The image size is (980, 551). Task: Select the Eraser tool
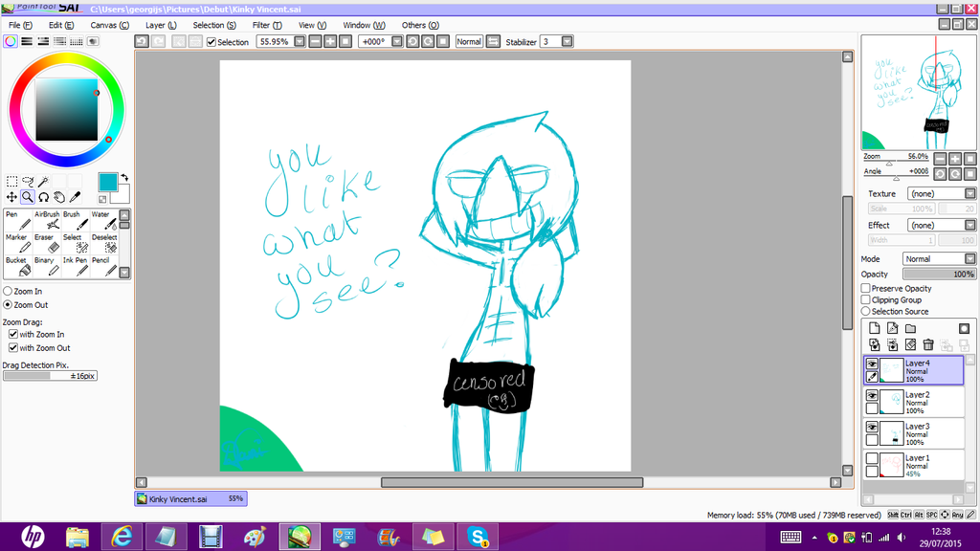point(47,243)
